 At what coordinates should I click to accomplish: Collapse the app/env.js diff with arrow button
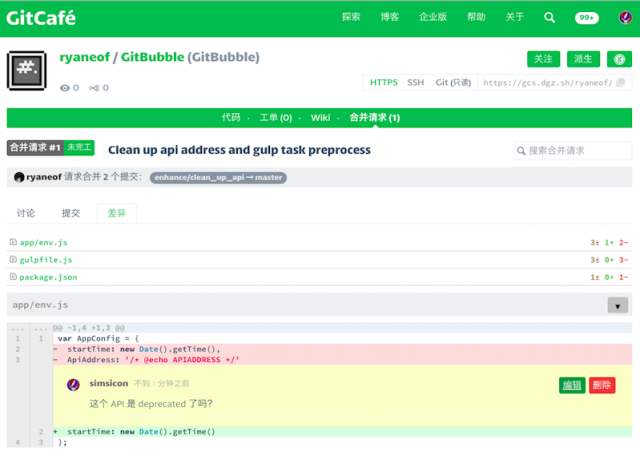click(618, 305)
